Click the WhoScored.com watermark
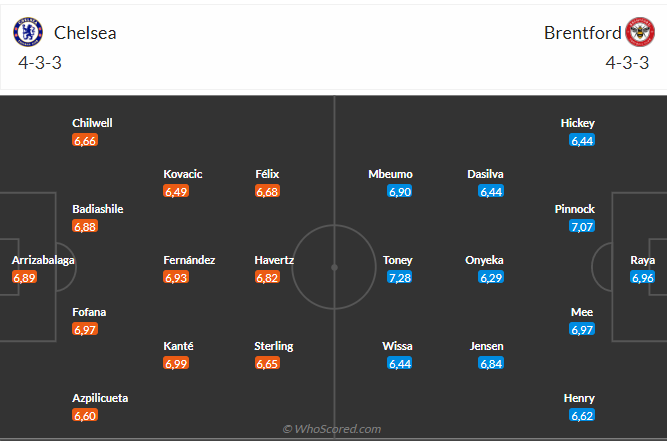 [x=333, y=429]
